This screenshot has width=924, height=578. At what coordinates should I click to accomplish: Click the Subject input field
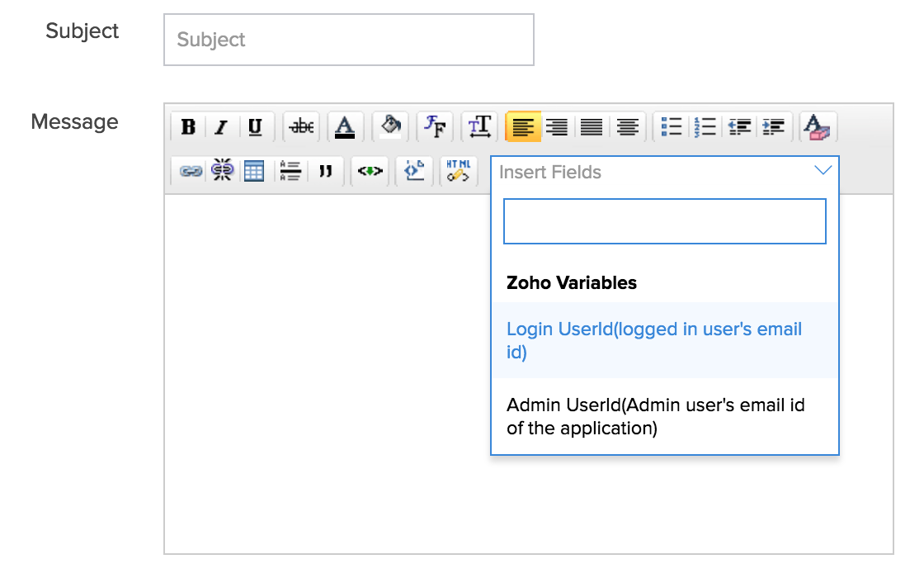[349, 40]
